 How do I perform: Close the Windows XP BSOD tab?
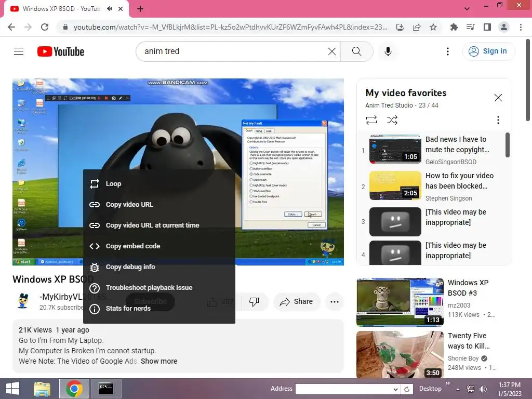click(121, 9)
